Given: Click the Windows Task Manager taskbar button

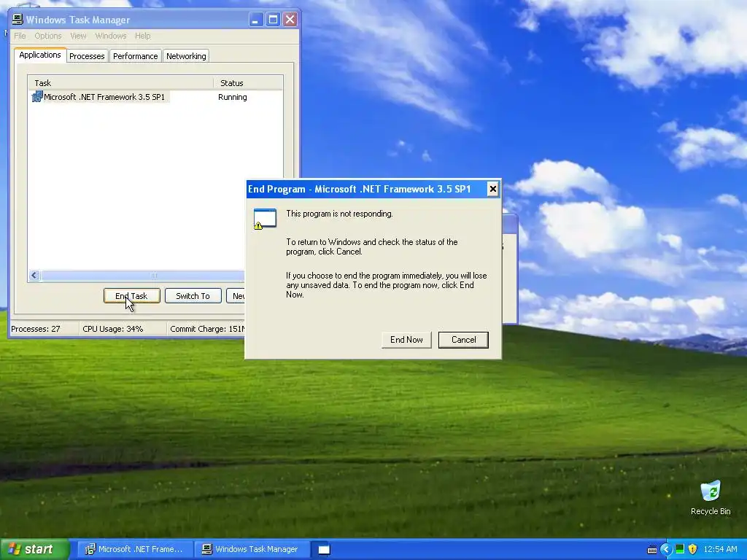Looking at the screenshot, I should pyautogui.click(x=252, y=549).
